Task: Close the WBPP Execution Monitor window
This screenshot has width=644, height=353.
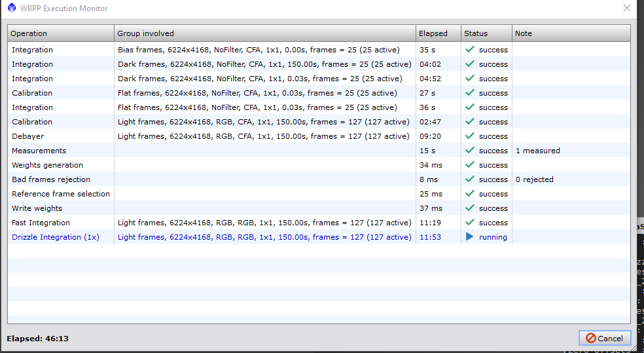Action: tap(627, 8)
